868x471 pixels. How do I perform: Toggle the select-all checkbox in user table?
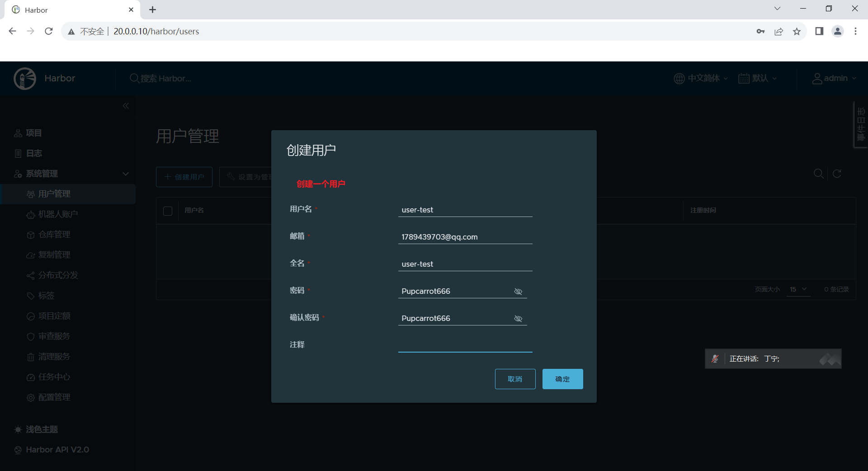point(168,211)
